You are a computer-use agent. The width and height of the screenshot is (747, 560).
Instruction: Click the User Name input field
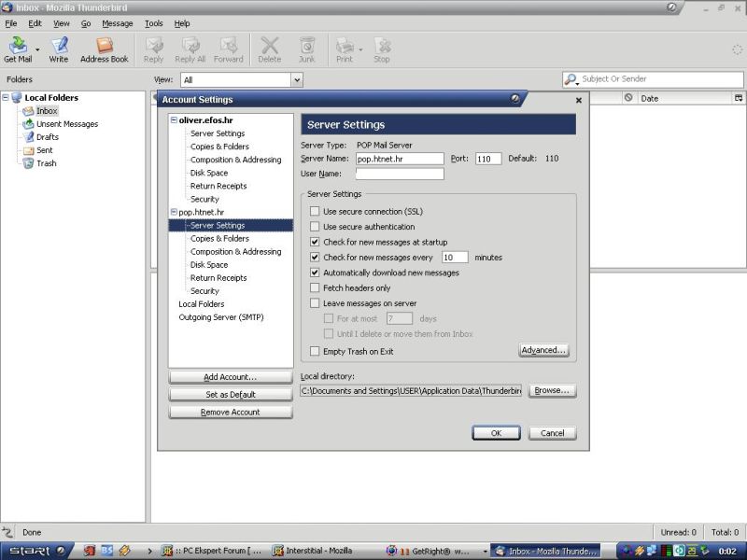click(x=399, y=174)
